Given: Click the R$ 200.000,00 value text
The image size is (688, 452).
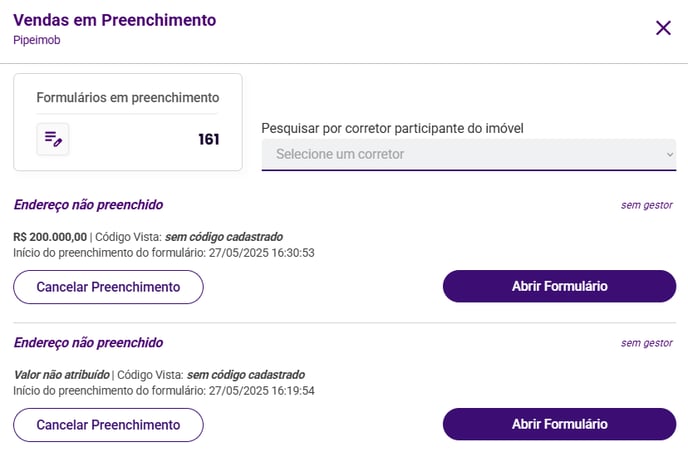Looking at the screenshot, I should tap(50, 237).
